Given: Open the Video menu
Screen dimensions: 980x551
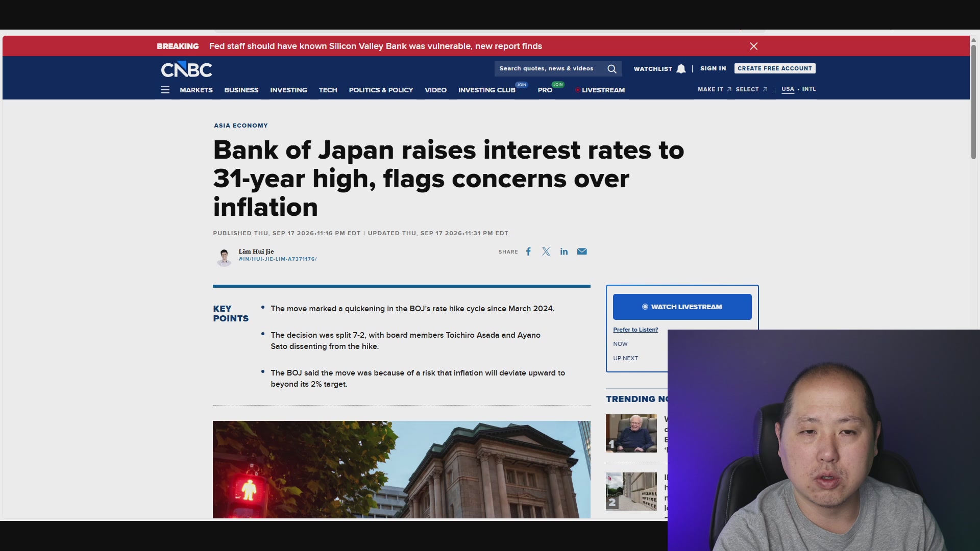Looking at the screenshot, I should click(435, 90).
